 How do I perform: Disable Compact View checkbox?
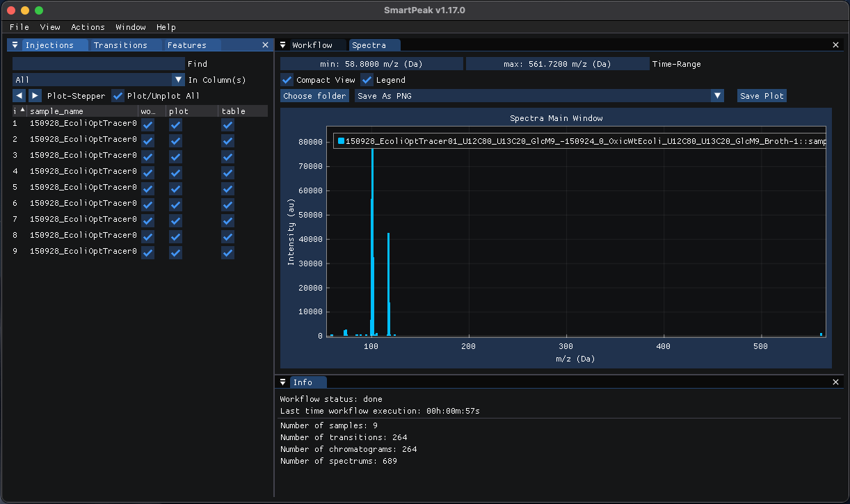(x=287, y=80)
